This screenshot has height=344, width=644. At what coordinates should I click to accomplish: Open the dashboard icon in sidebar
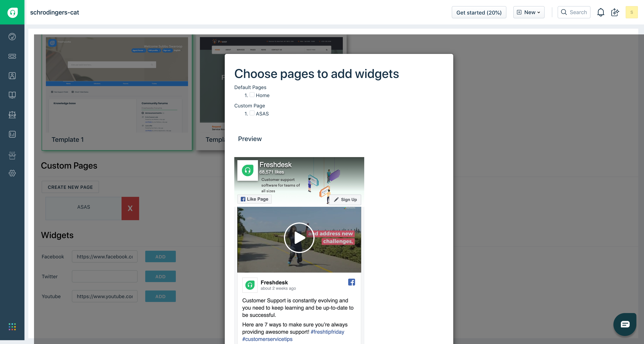(x=12, y=37)
